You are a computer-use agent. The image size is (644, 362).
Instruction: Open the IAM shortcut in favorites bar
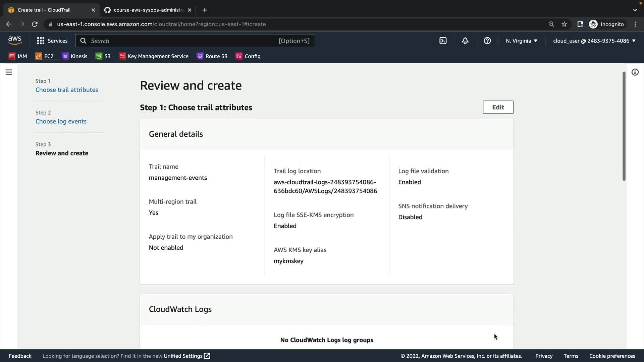(x=18, y=56)
